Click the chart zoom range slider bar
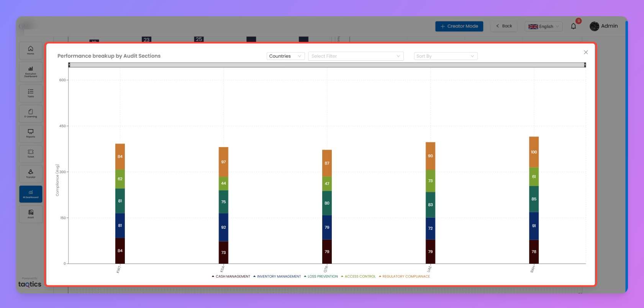 [327, 65]
